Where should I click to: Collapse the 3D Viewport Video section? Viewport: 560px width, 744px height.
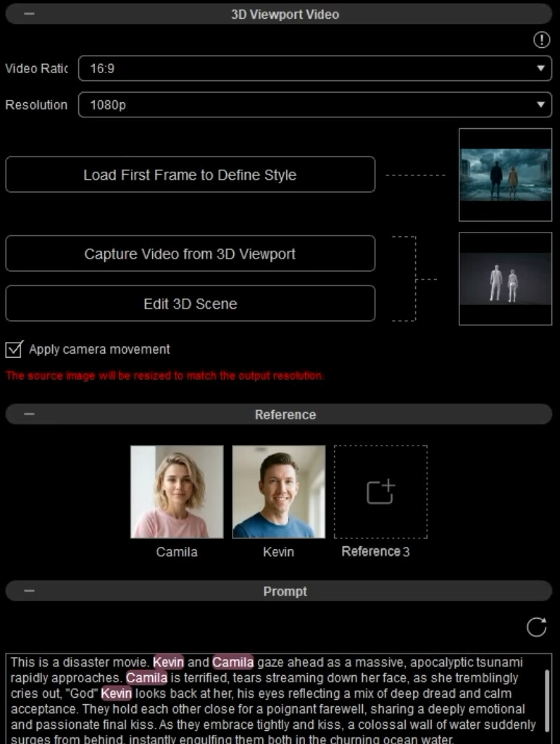click(x=30, y=14)
